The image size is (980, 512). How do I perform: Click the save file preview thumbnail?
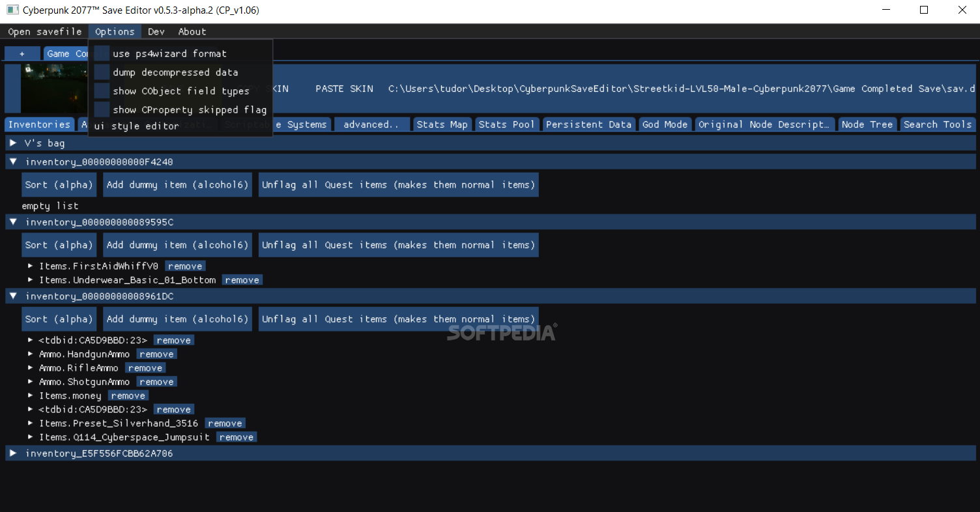click(x=55, y=88)
